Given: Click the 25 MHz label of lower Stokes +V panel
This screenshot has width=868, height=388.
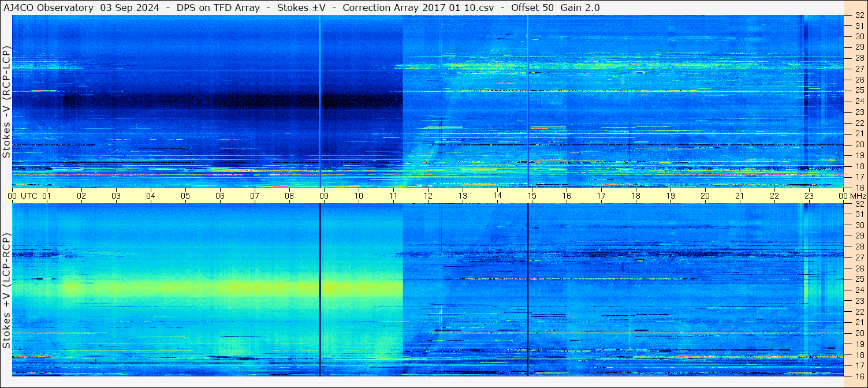Looking at the screenshot, I should pyautogui.click(x=859, y=279).
